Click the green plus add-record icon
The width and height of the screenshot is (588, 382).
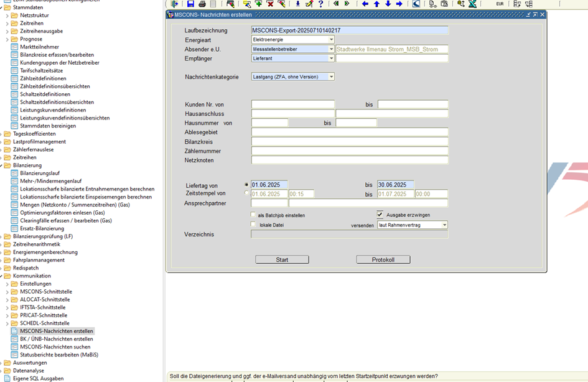(x=258, y=4)
